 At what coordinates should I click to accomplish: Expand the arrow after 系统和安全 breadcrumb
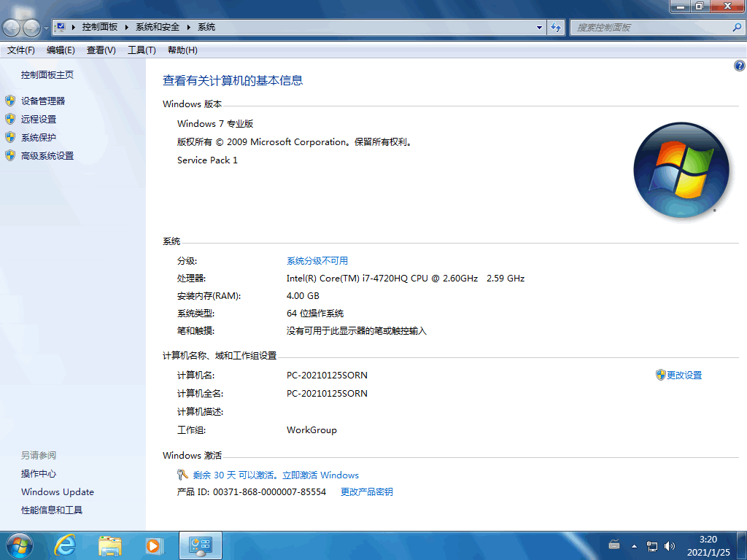click(x=189, y=27)
